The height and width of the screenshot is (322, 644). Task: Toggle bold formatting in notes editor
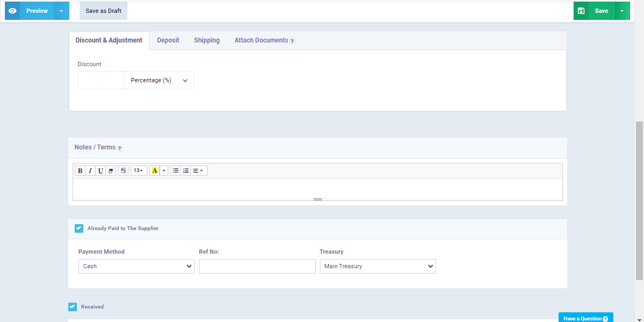point(80,171)
